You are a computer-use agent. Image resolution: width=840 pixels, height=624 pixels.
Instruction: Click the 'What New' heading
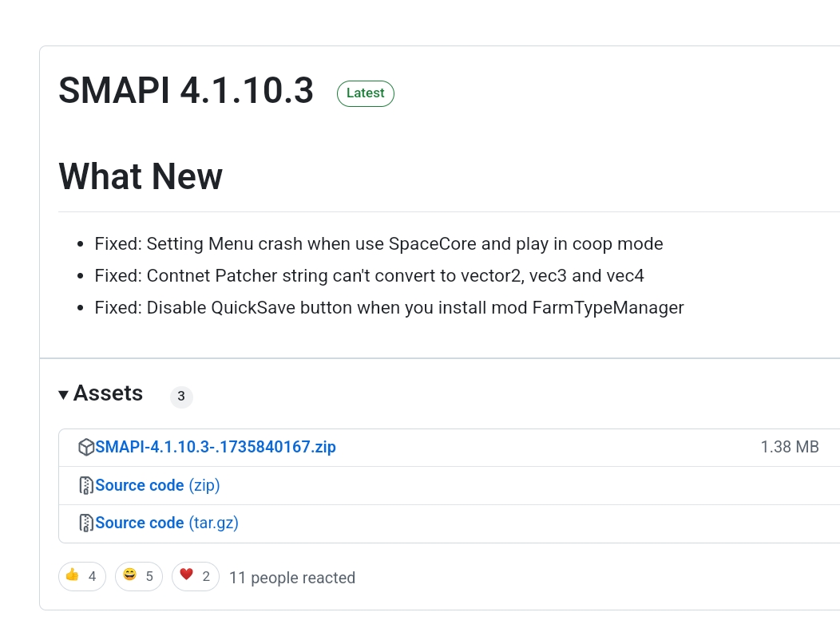(141, 176)
